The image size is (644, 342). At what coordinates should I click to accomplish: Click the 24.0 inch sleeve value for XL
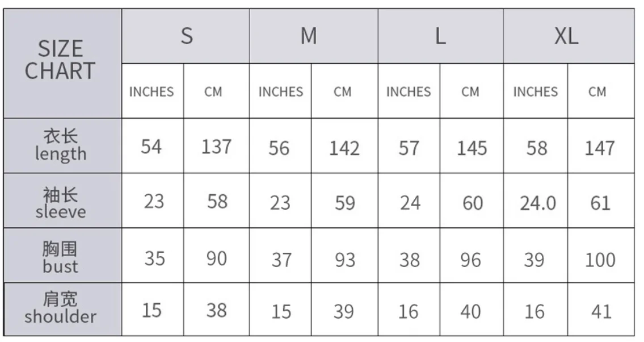(537, 203)
